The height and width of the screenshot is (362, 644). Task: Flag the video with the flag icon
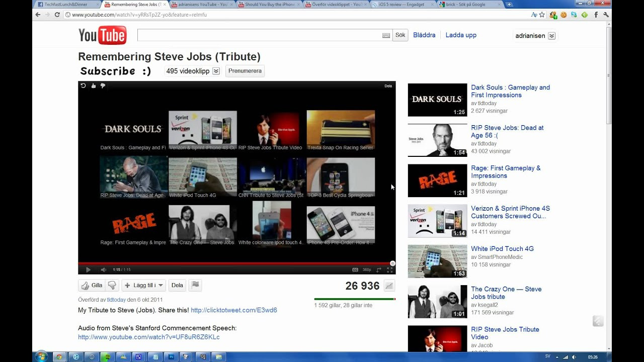coord(195,286)
